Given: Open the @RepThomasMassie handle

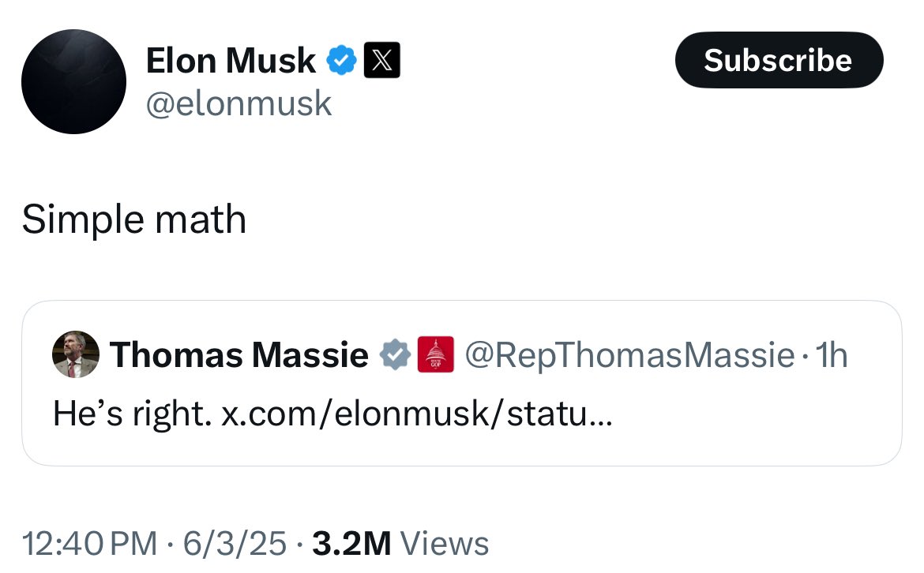Looking at the screenshot, I should pos(629,355).
